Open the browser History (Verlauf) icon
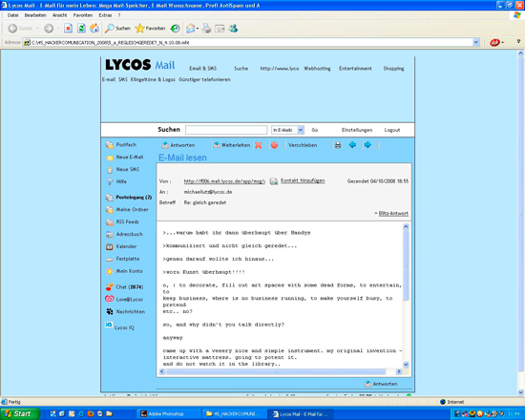The image size is (525, 420). coord(175,29)
